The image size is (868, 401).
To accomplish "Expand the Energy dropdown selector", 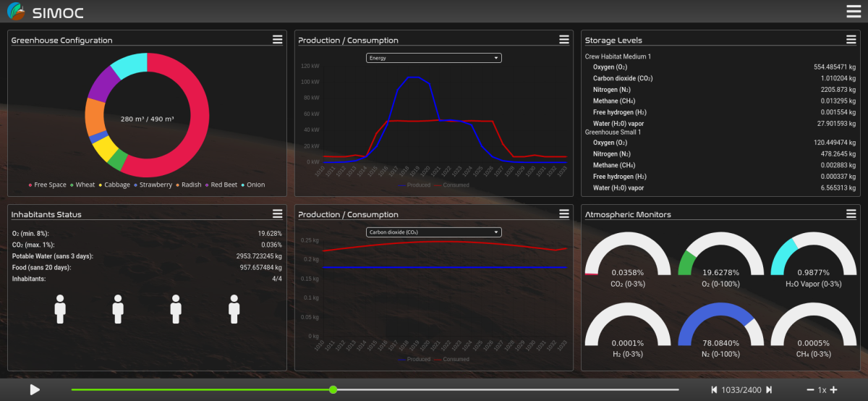I will point(434,58).
